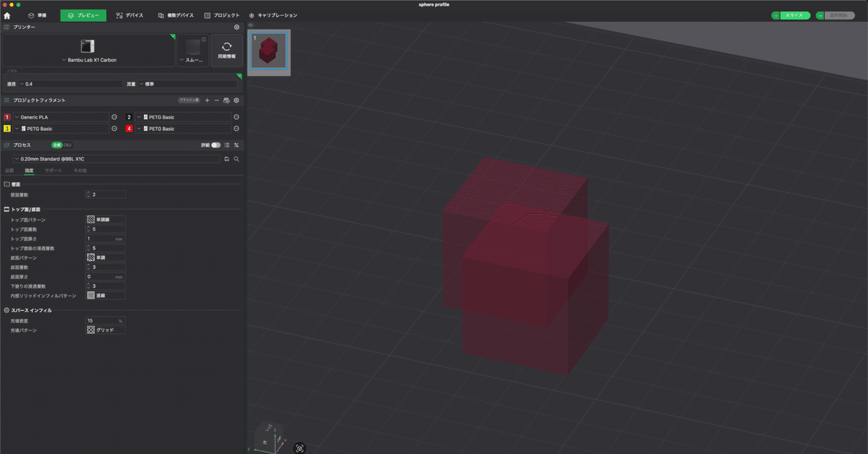
Task: Open the トップ面パターン 単調線 dropdown
Action: (x=106, y=219)
